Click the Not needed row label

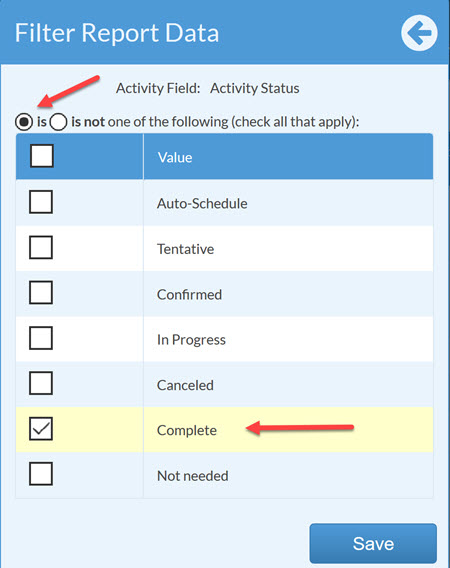[x=193, y=476]
